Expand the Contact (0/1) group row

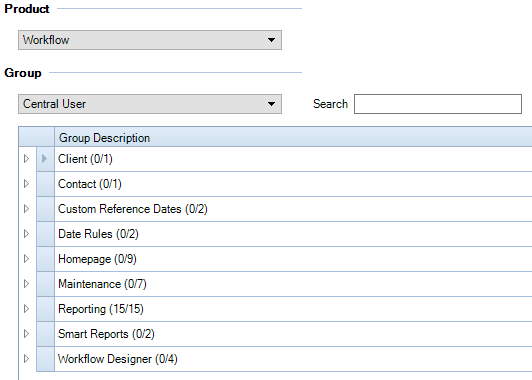[26, 184]
